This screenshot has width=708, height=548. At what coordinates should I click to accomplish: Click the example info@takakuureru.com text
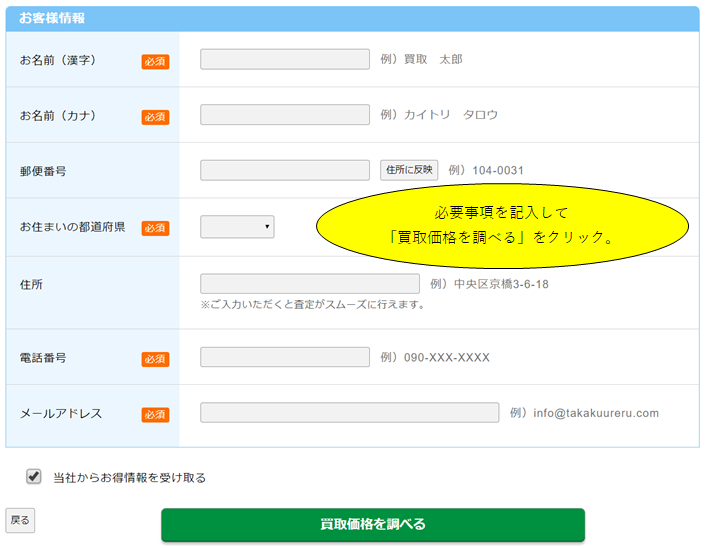pyautogui.click(x=596, y=413)
